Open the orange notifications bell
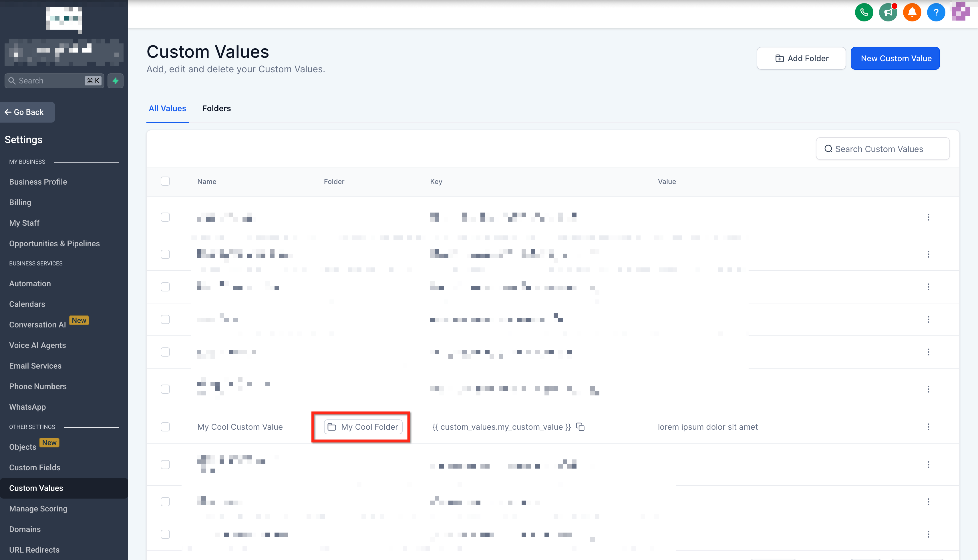This screenshot has height=560, width=978. [912, 13]
